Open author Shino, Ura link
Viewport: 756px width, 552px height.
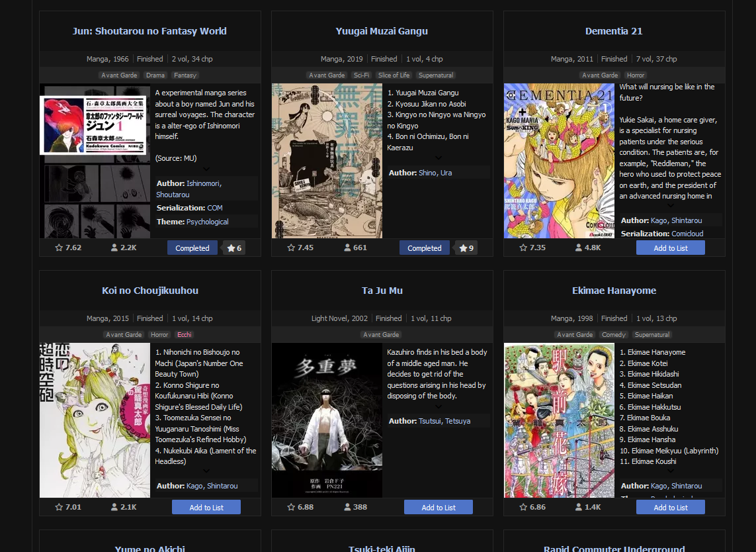coord(435,173)
